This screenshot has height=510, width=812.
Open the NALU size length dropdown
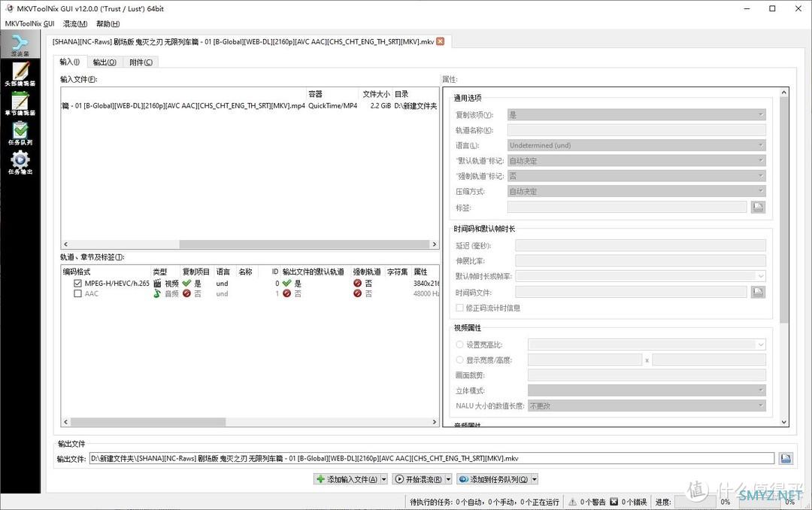pos(647,406)
